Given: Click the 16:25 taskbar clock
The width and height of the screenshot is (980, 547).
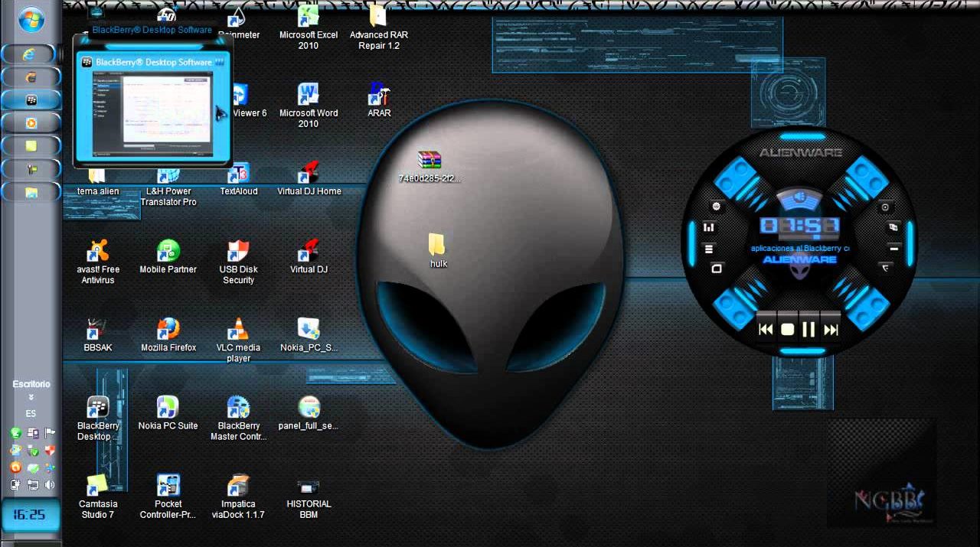Looking at the screenshot, I should coord(29,514).
